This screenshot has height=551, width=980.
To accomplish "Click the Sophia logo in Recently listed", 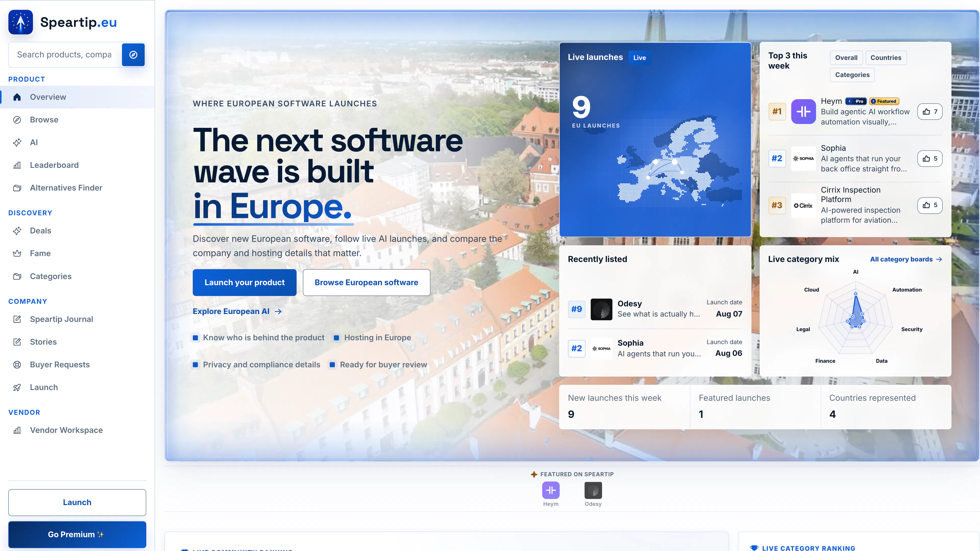I will pos(602,348).
